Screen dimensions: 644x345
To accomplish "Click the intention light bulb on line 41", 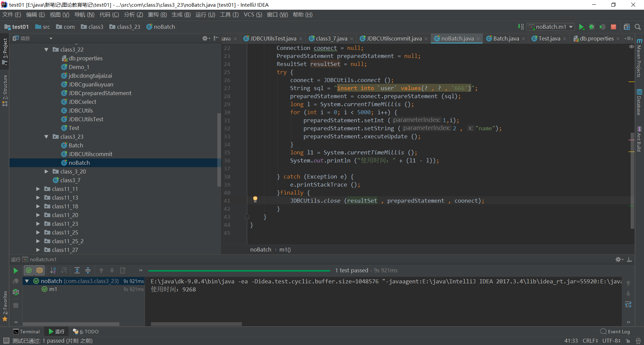I will (x=255, y=199).
